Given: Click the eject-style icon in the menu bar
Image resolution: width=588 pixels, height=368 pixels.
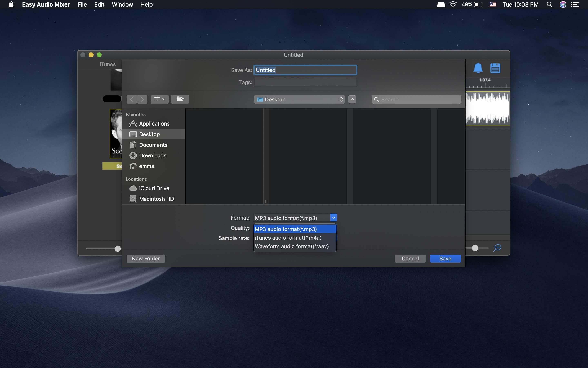Looking at the screenshot, I should pos(441,4).
